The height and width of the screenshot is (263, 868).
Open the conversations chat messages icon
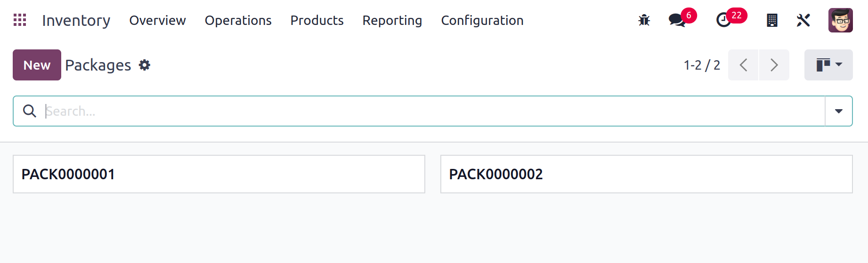click(x=677, y=20)
